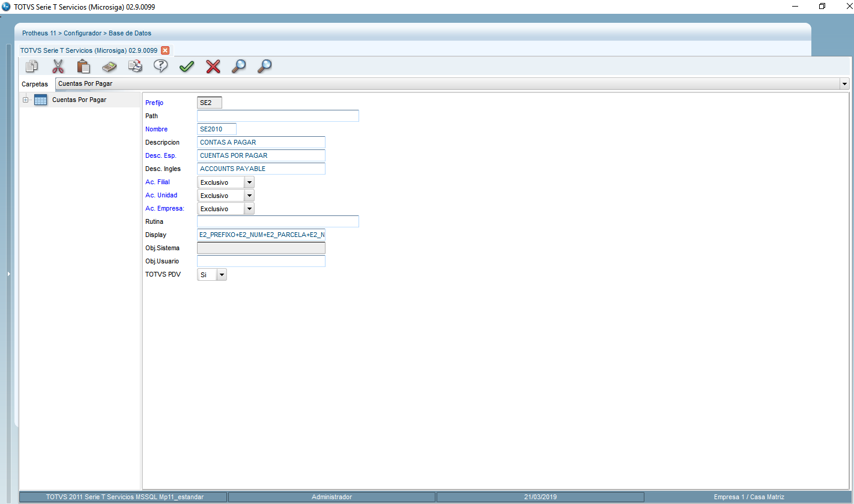Click breadcrumb Protheus 11 > Configurador > Base de Datos

pyautogui.click(x=87, y=33)
